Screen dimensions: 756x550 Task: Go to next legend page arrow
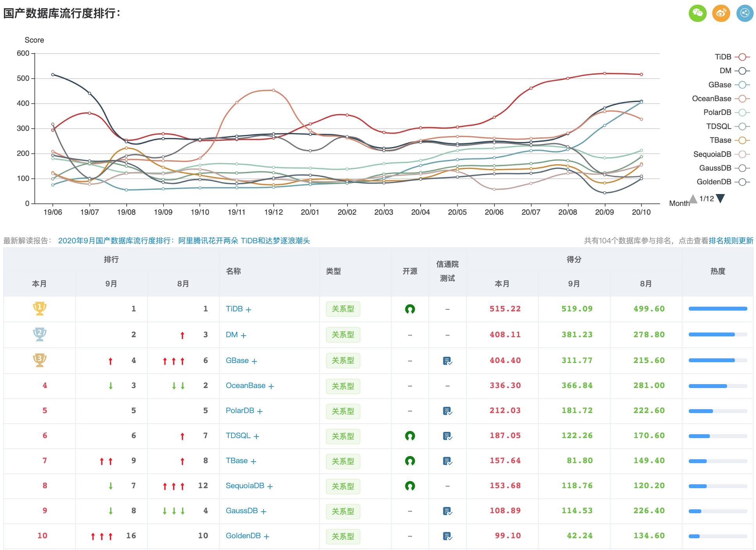(x=720, y=198)
